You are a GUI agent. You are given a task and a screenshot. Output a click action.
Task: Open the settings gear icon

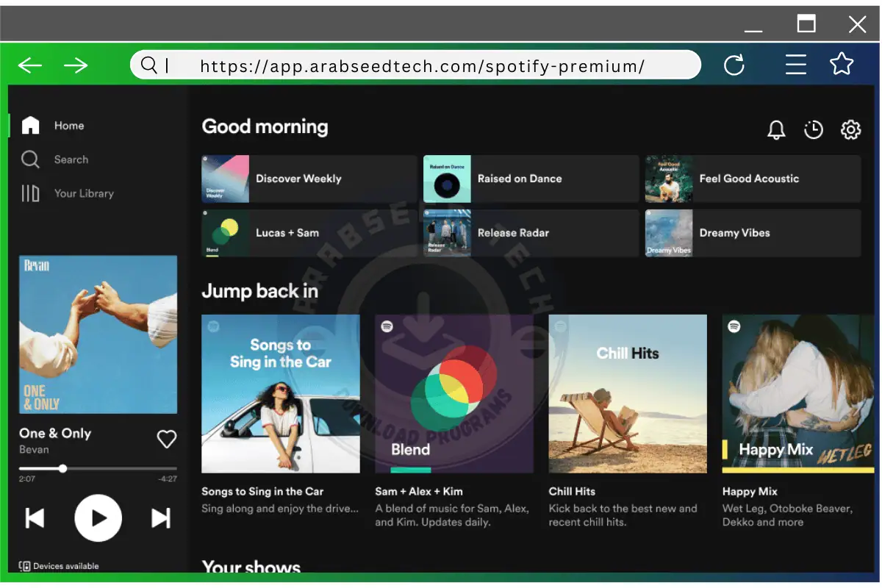click(850, 130)
